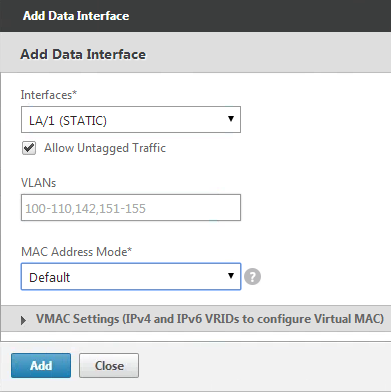The height and width of the screenshot is (392, 391).
Task: Click the Allow Untagged Traffic label text
Action: click(105, 148)
